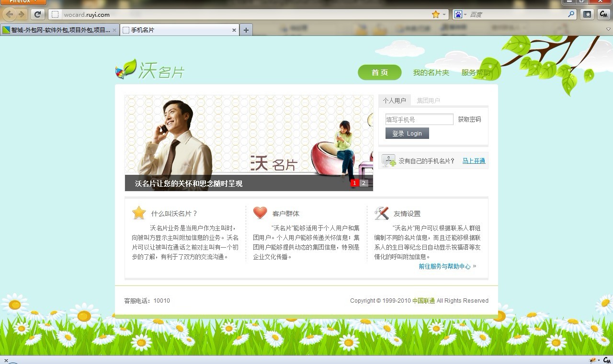
Task: Click the browser Back arrow button
Action: pos(10,14)
